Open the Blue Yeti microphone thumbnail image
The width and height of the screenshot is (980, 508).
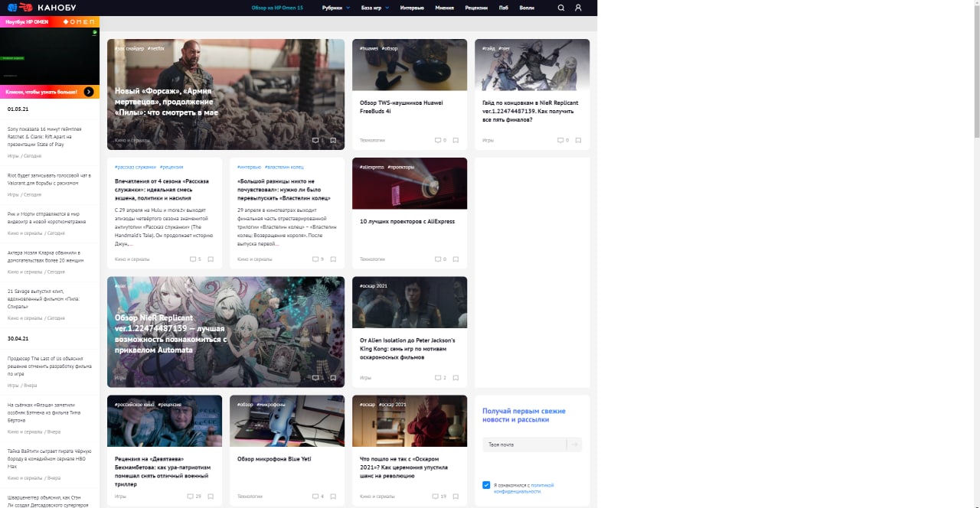[x=287, y=421]
